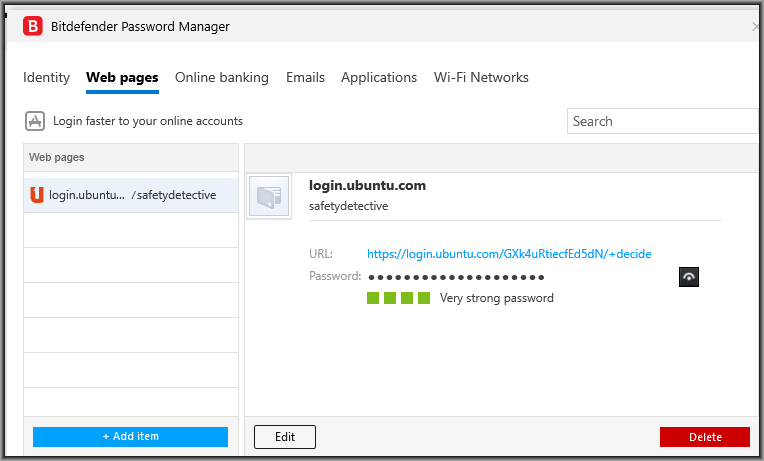Open the Identity tab

click(46, 77)
